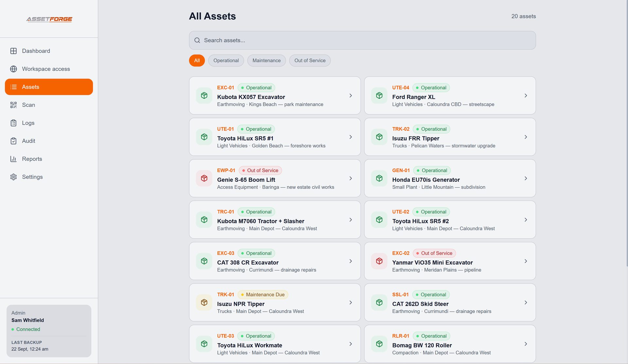Open the Settings page label
The width and height of the screenshot is (628, 364).
coord(32,177)
